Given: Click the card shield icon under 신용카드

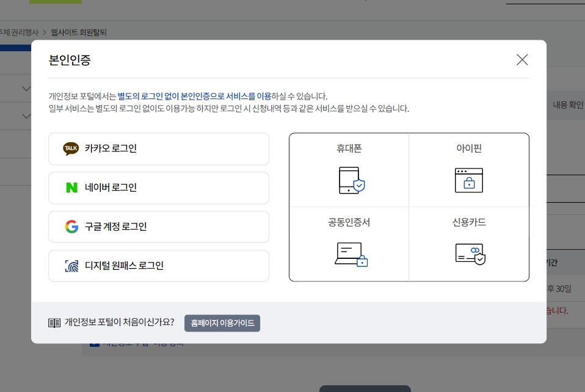Looking at the screenshot, I should click(470, 254).
